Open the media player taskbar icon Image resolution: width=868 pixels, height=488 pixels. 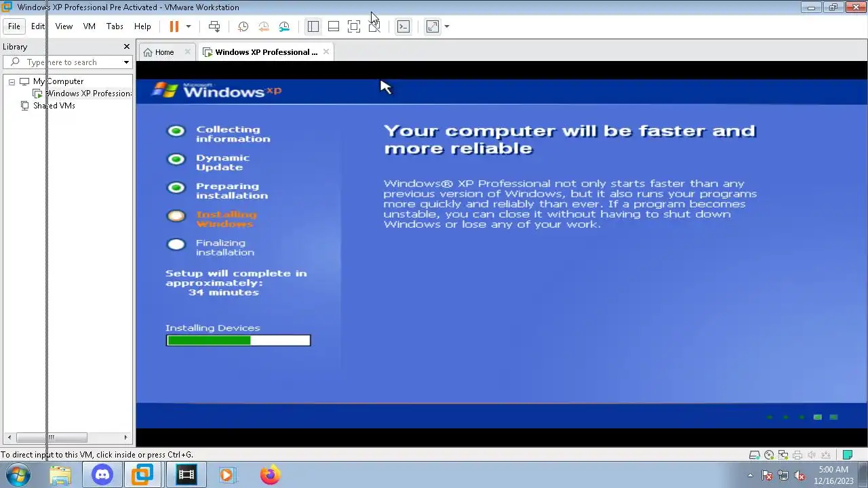tap(226, 475)
